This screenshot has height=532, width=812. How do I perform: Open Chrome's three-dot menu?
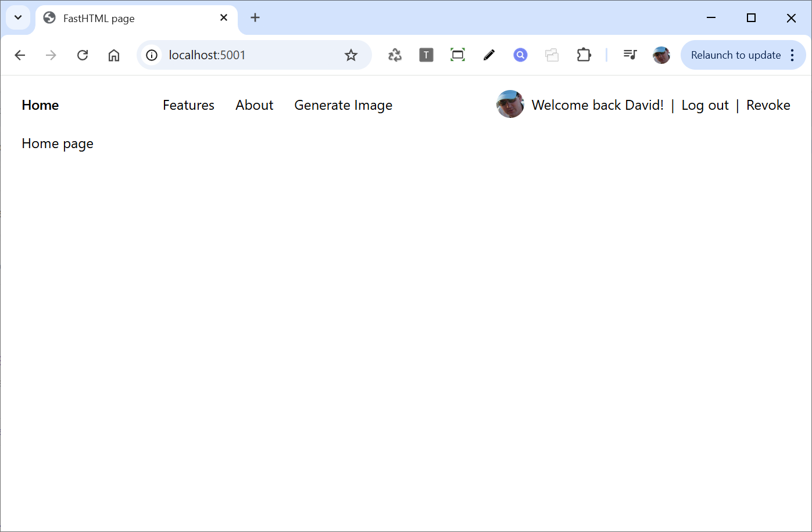coord(792,55)
